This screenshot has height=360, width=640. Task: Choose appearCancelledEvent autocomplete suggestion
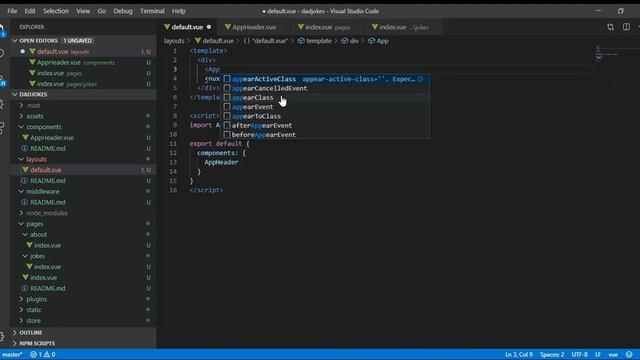pos(325,88)
